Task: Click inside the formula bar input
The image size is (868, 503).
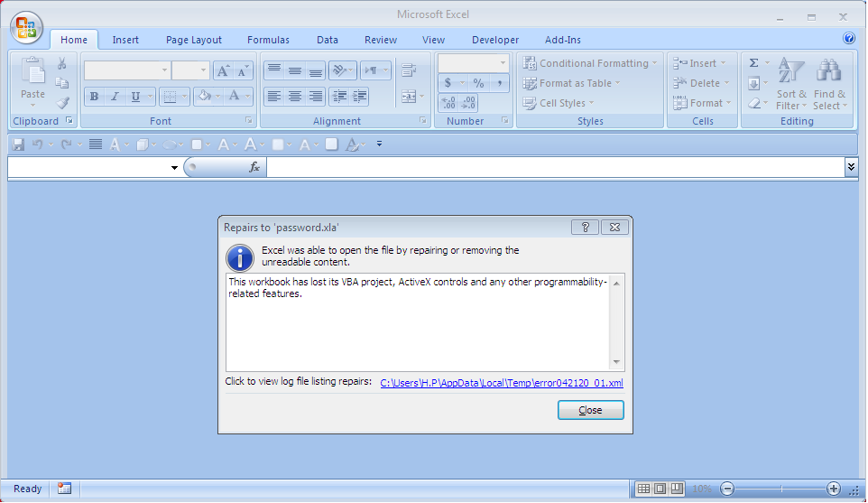Action: click(556, 167)
